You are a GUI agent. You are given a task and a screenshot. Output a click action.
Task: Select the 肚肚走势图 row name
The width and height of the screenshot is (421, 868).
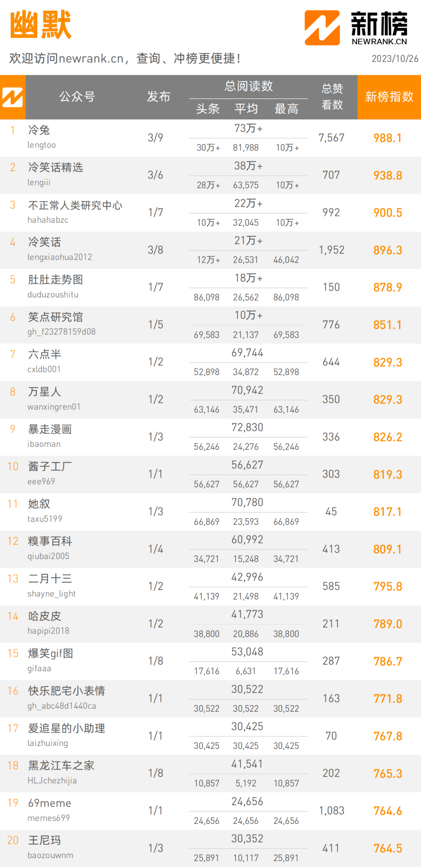55,280
